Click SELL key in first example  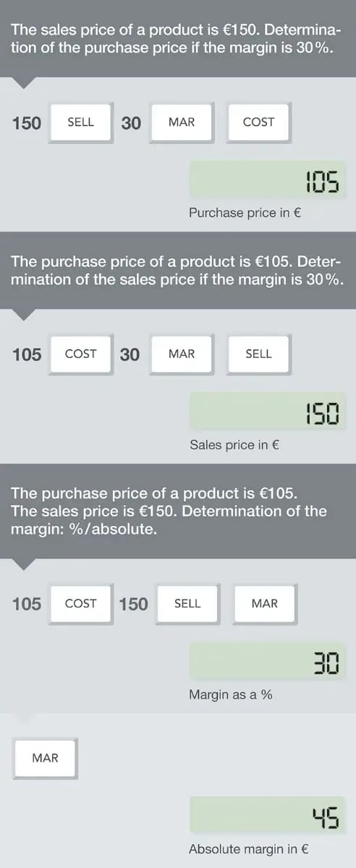(80, 122)
